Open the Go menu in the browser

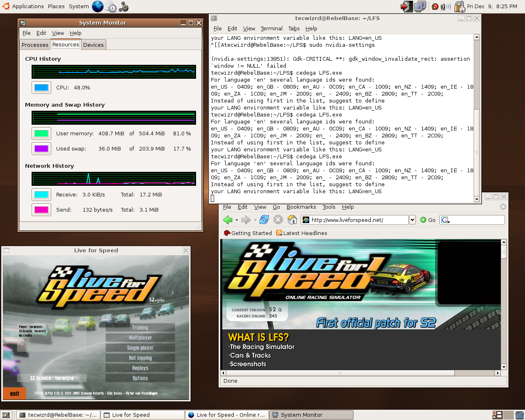tap(276, 207)
